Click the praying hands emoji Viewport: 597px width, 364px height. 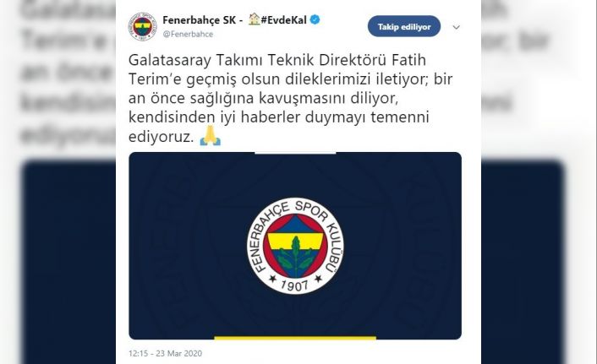[211, 136]
